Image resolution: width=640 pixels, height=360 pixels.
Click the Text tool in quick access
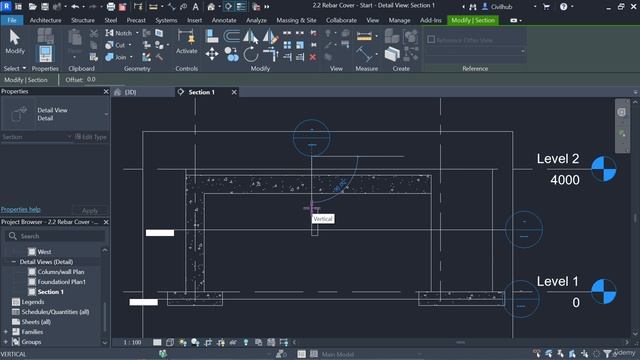pyautogui.click(x=196, y=7)
